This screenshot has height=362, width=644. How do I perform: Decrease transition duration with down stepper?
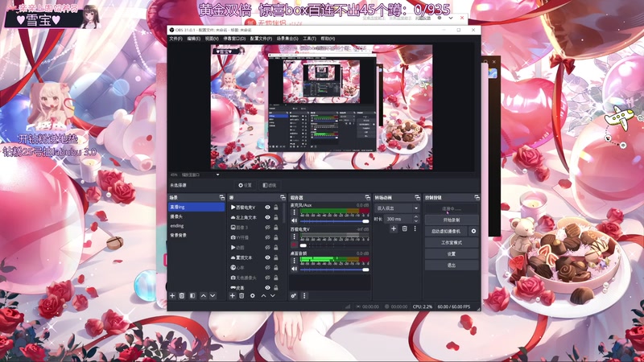(415, 221)
